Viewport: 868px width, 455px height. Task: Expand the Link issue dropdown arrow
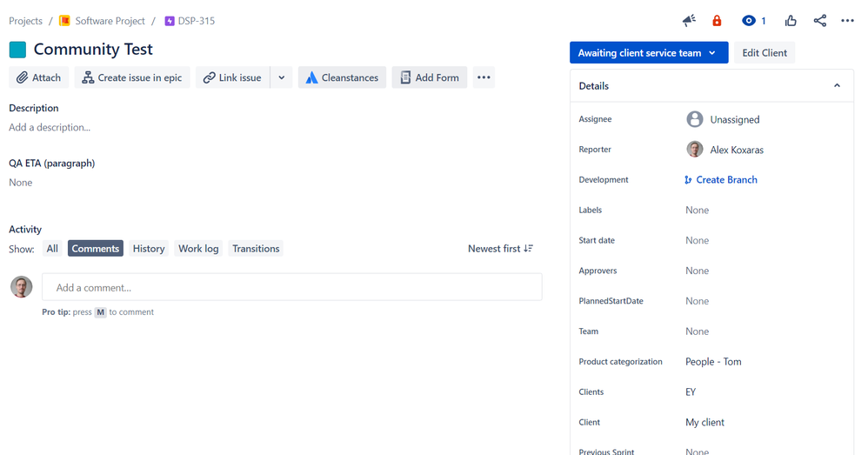[281, 77]
